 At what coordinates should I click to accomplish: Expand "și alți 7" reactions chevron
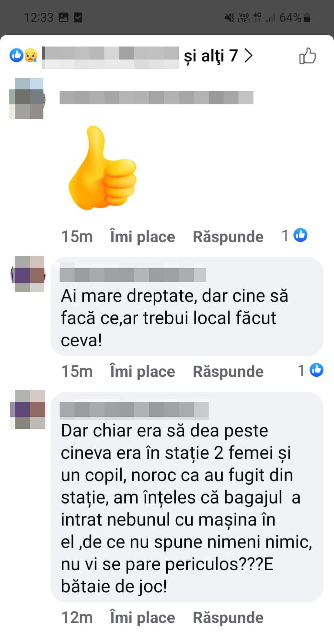coord(248,56)
